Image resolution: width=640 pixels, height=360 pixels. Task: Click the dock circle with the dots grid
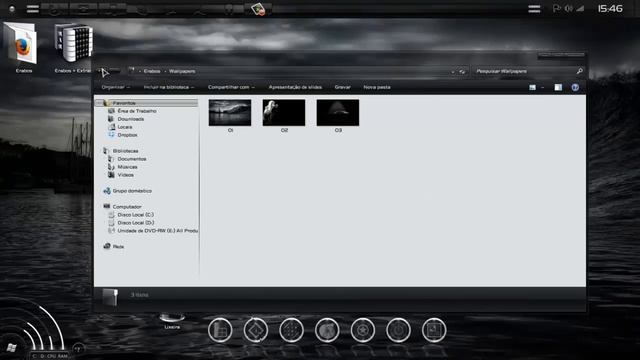pos(291,330)
